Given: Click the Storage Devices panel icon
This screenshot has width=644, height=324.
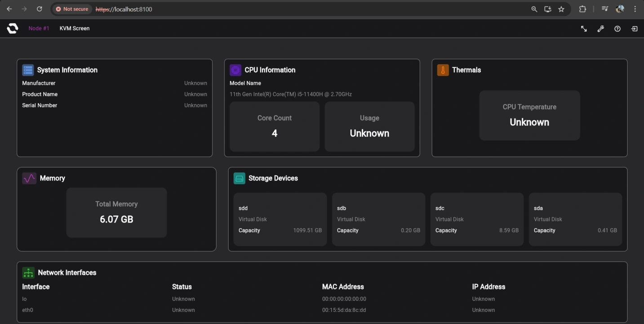Looking at the screenshot, I should (x=239, y=178).
